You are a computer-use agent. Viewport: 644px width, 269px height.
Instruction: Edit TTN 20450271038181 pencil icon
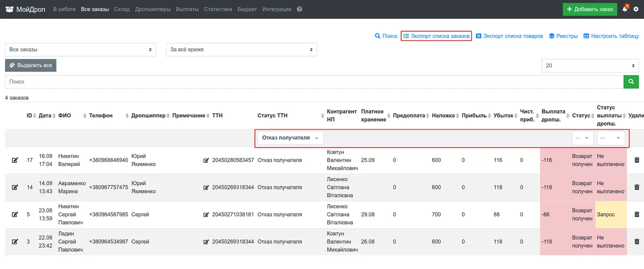pyautogui.click(x=206, y=215)
